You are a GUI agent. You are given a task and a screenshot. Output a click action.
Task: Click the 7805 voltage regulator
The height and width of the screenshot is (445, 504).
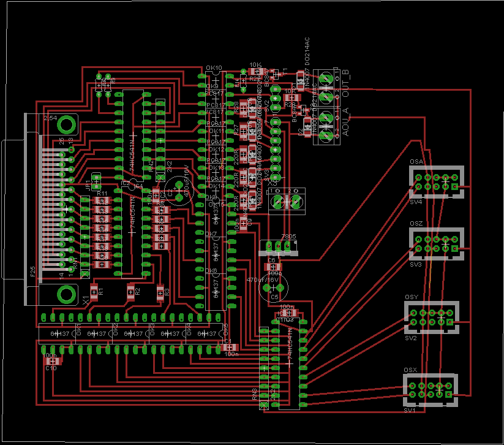(x=279, y=246)
